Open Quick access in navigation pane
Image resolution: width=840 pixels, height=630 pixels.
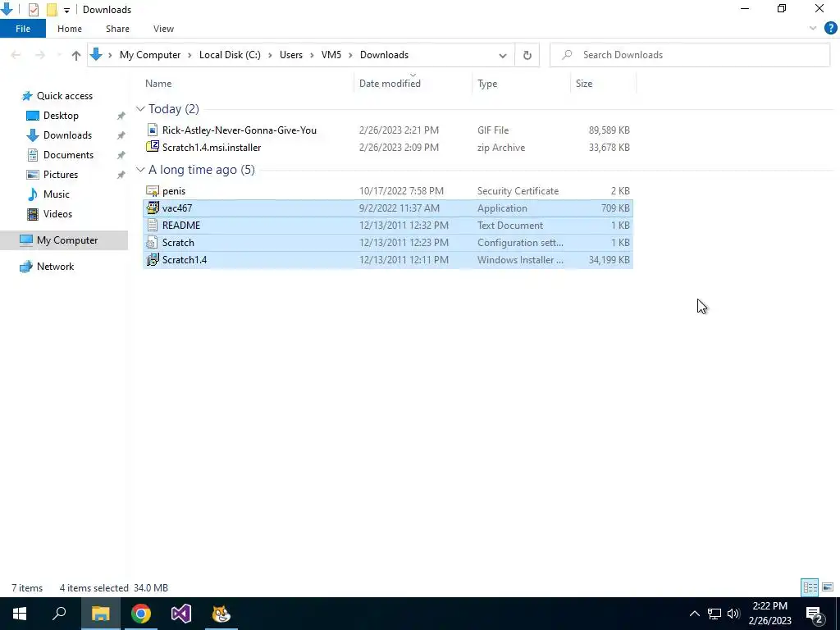[64, 96]
